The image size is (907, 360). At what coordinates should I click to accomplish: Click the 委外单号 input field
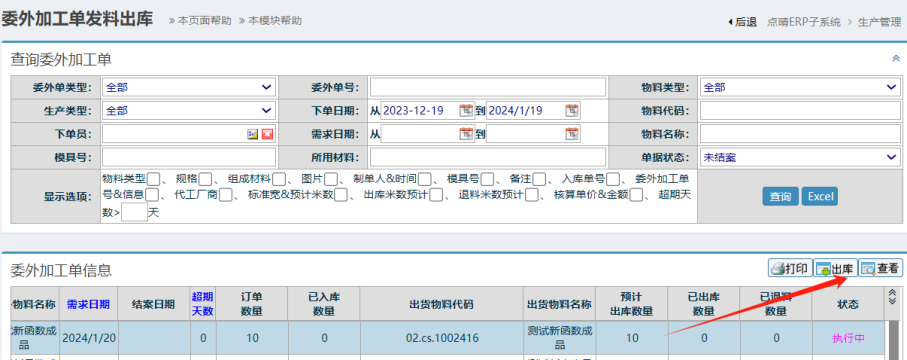click(488, 87)
